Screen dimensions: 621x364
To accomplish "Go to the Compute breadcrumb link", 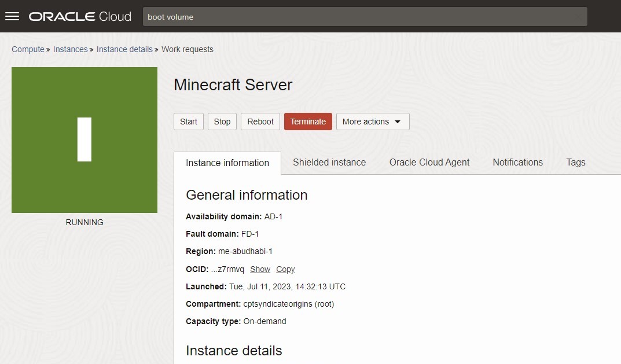I will tap(28, 49).
